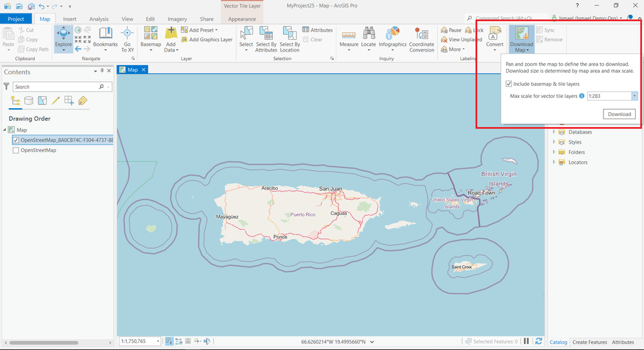The width and height of the screenshot is (644, 350).
Task: Open the Project tab
Action: 15,19
